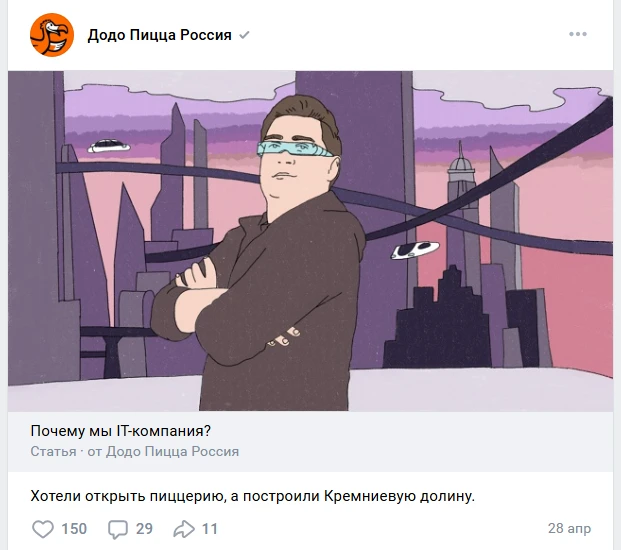Click the Статья от Додо Пицца Россия subtitle

coord(135,451)
